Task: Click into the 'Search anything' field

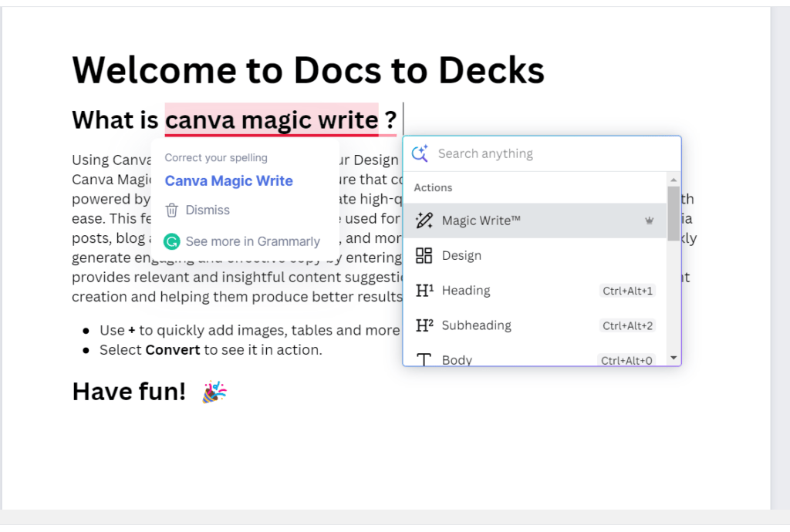Action: pyautogui.click(x=548, y=153)
